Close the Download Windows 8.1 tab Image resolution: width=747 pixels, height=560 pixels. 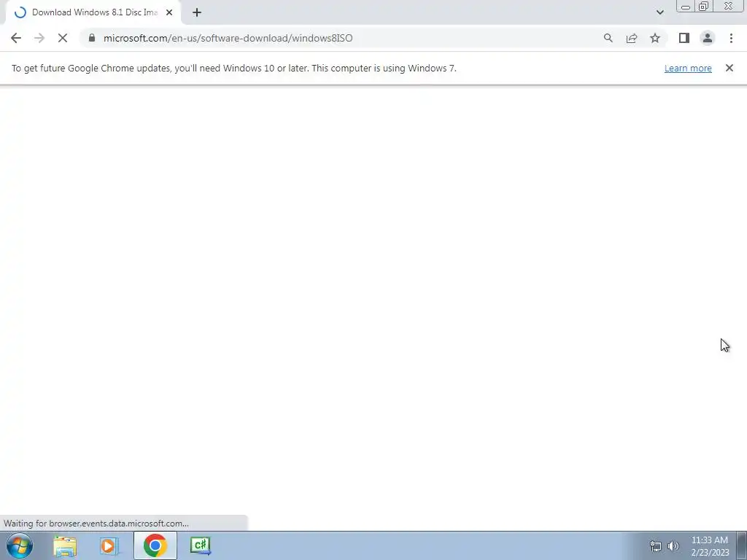(x=169, y=12)
